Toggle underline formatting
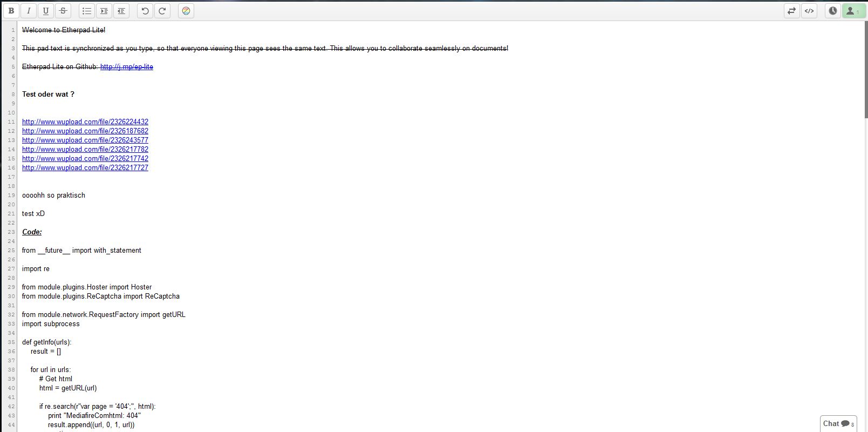This screenshot has height=432, width=868. (46, 11)
